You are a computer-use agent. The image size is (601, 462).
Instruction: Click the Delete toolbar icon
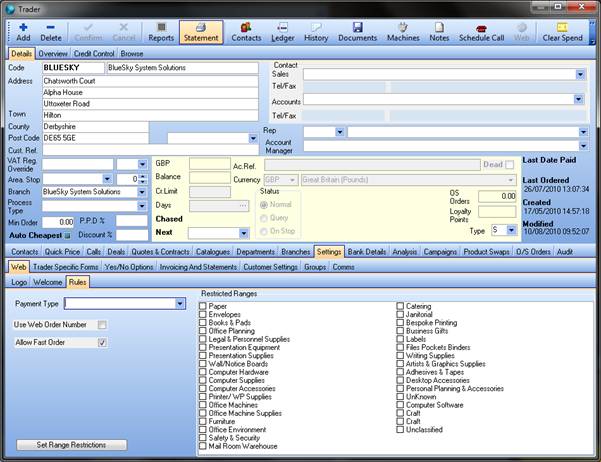click(x=51, y=27)
